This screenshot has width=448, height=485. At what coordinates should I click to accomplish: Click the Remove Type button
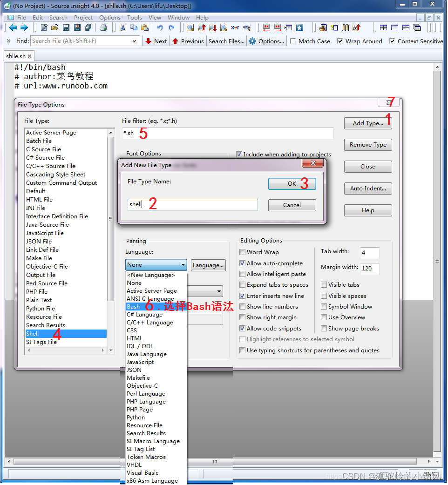368,145
